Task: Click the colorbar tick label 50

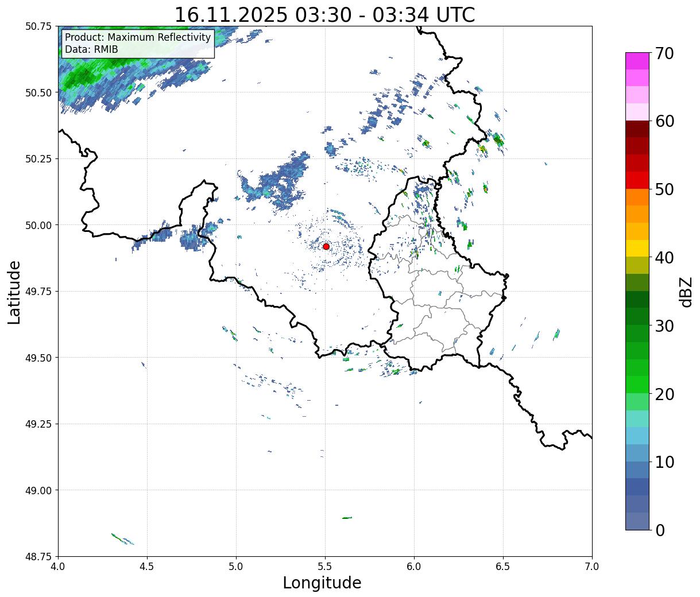Action: coord(664,189)
